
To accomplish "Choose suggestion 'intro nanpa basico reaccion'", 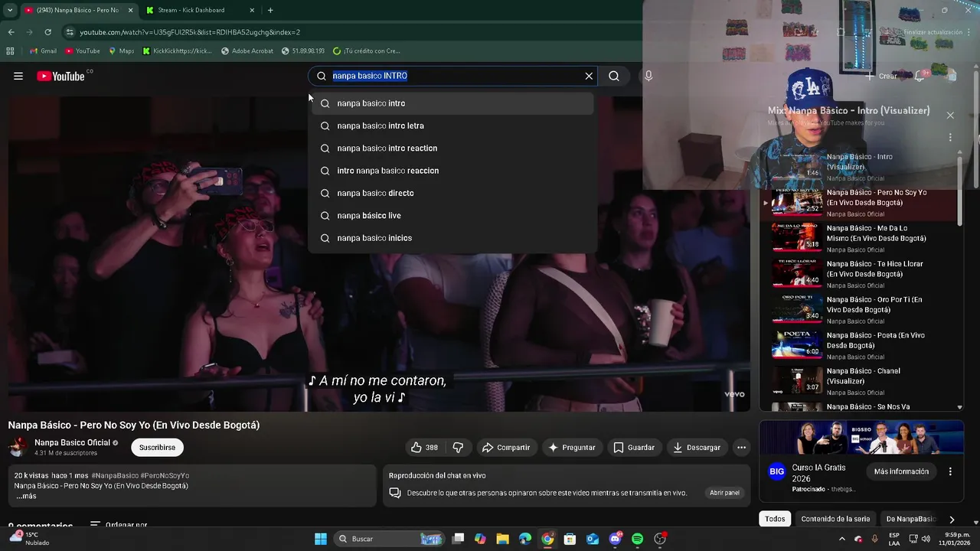I will coord(452,171).
